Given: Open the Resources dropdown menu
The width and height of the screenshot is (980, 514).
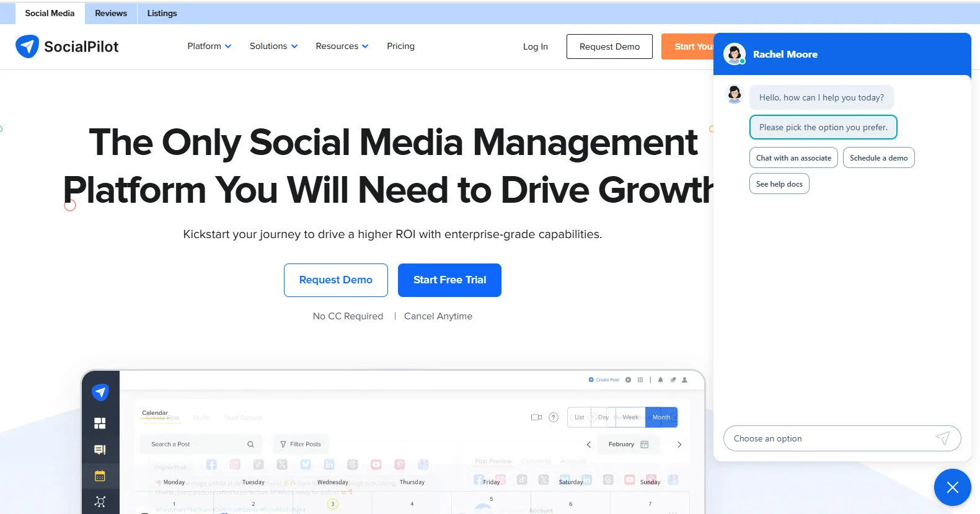Looking at the screenshot, I should [x=342, y=47].
